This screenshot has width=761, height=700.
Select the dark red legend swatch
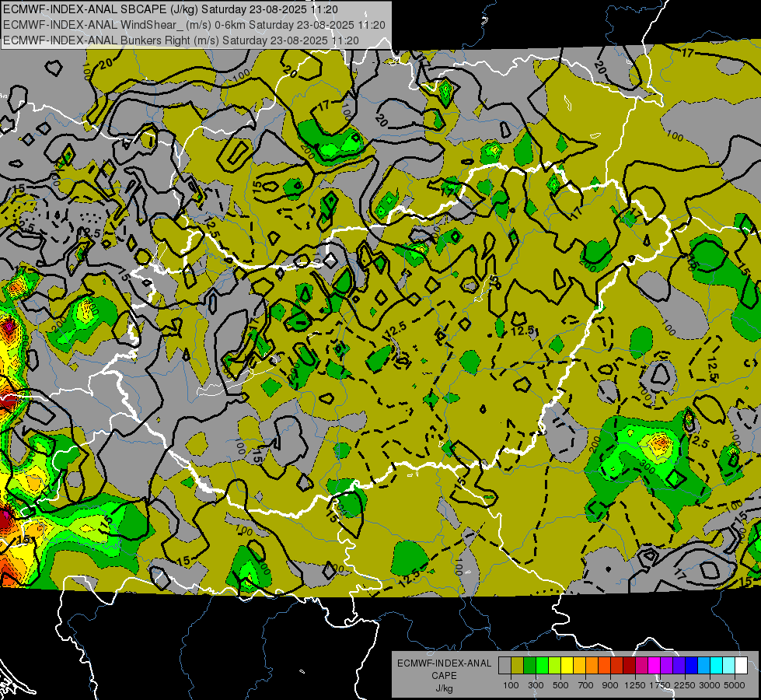pos(630,666)
